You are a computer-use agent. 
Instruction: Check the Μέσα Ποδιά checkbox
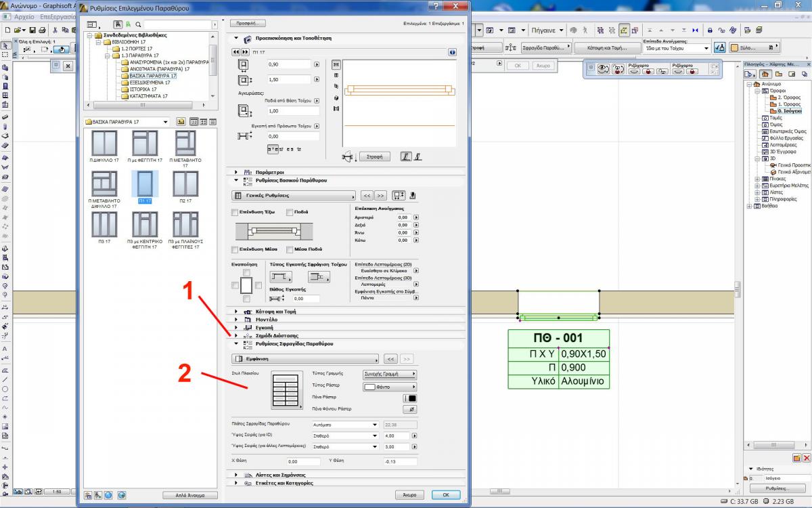[290, 249]
